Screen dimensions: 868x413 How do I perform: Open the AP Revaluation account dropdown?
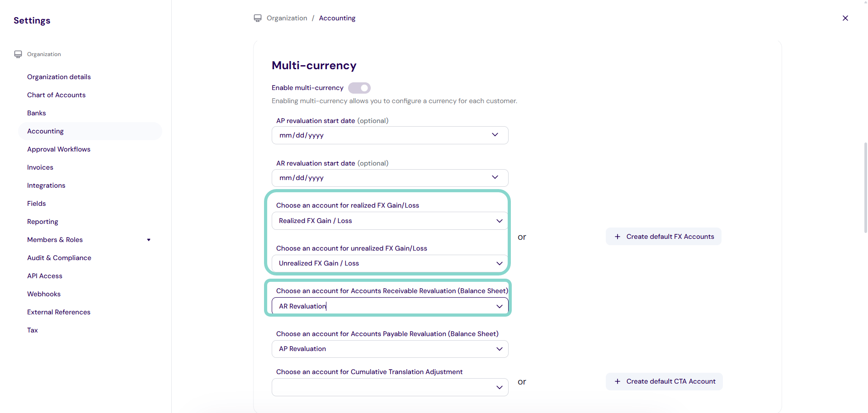pyautogui.click(x=499, y=349)
